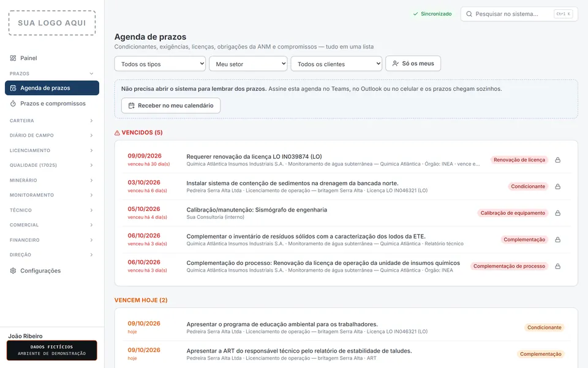Expand the COMERCIAL sidebar section

point(51,225)
